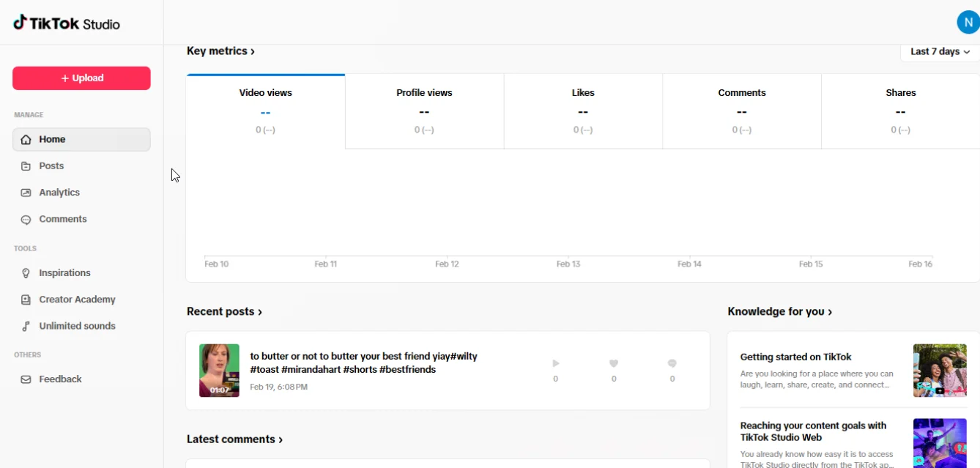Open the Last 7 days dropdown
The image size is (980, 468).
(x=940, y=52)
